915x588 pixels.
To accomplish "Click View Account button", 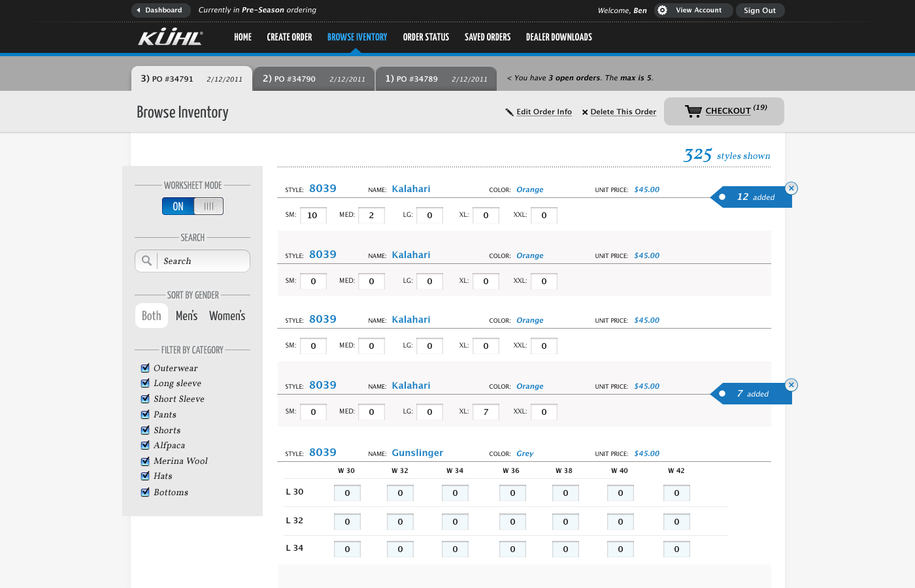I will click(x=693, y=10).
